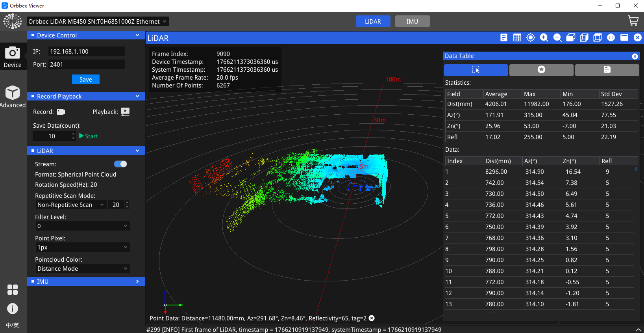Expand the IMU section
This screenshot has height=333, width=644.
(137, 281)
